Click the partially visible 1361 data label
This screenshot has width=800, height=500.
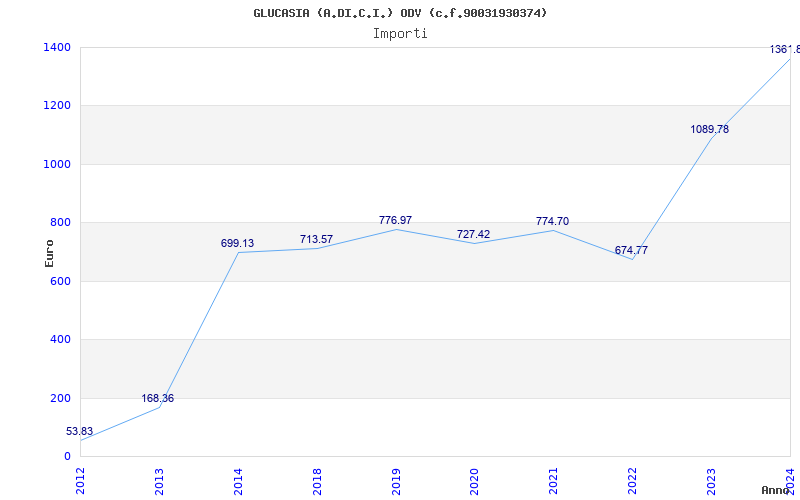[x=785, y=49]
